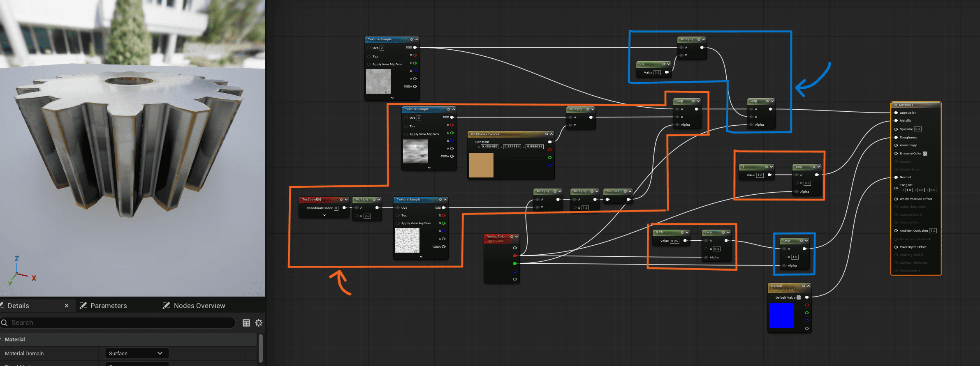Click the Vertex Color green output pin

[515, 264]
